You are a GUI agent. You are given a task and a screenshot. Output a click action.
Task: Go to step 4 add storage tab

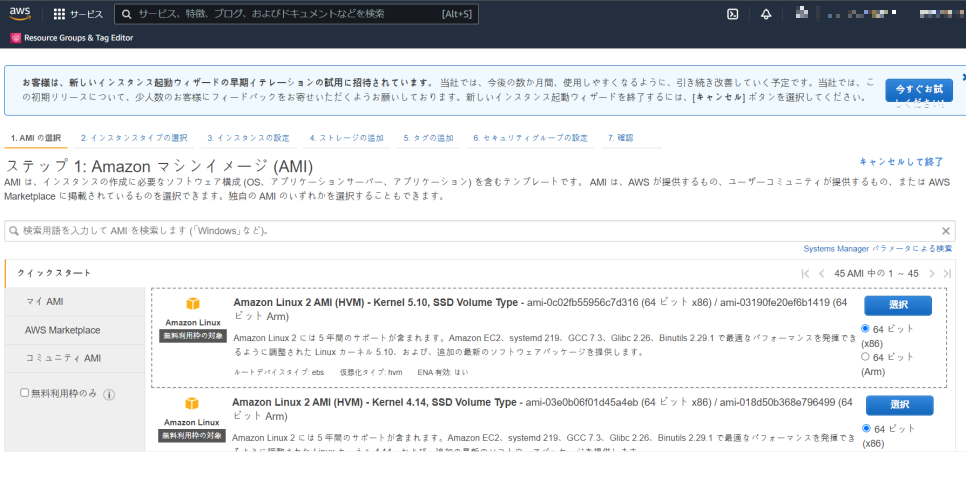tap(346, 138)
